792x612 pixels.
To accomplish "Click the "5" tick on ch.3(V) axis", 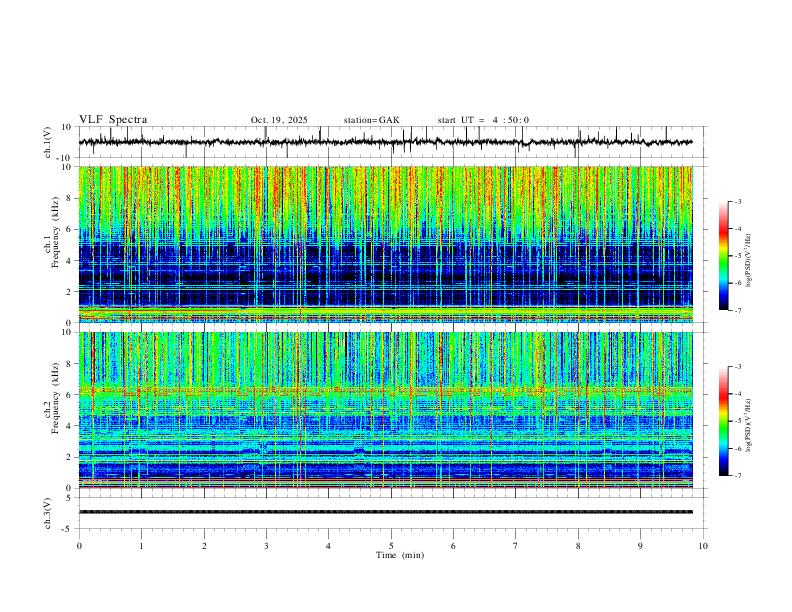I will click(x=70, y=498).
